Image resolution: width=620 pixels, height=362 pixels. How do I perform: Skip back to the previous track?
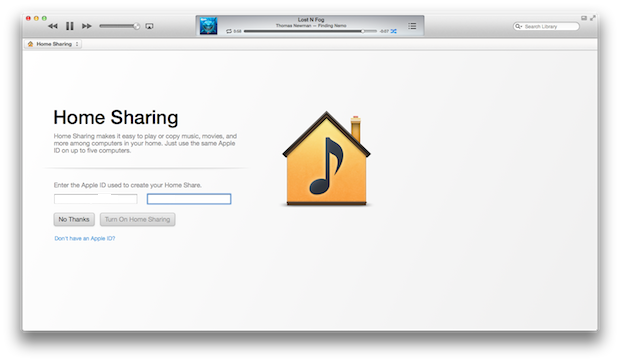pos(53,26)
